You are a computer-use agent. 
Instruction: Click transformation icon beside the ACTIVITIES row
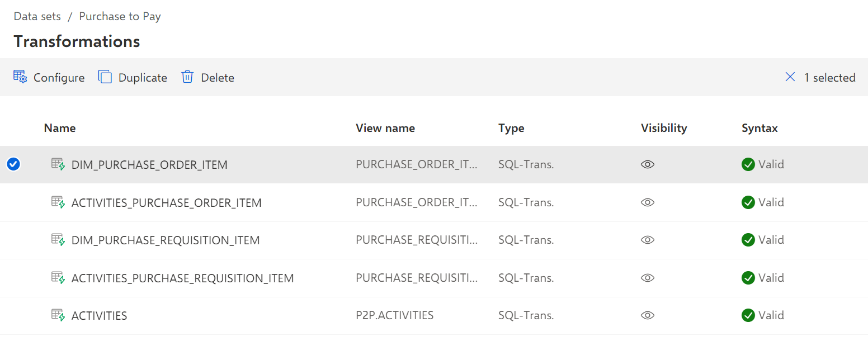(58, 315)
